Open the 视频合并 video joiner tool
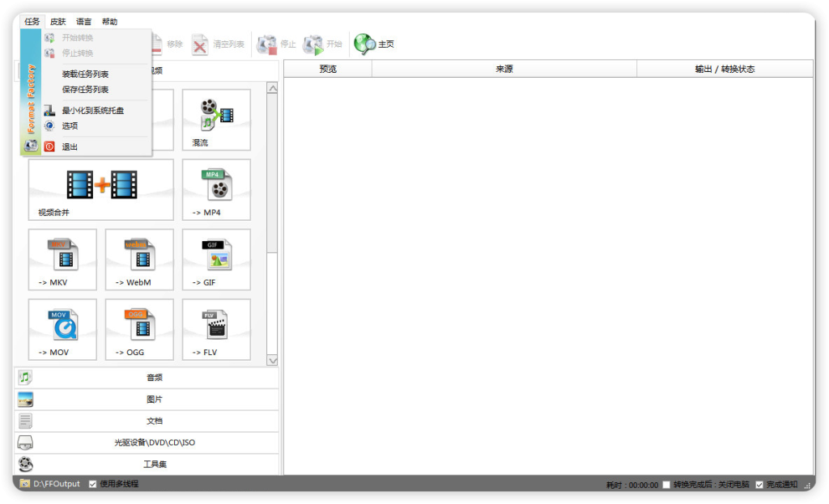Screen dimensions: 829x504 pos(101,189)
